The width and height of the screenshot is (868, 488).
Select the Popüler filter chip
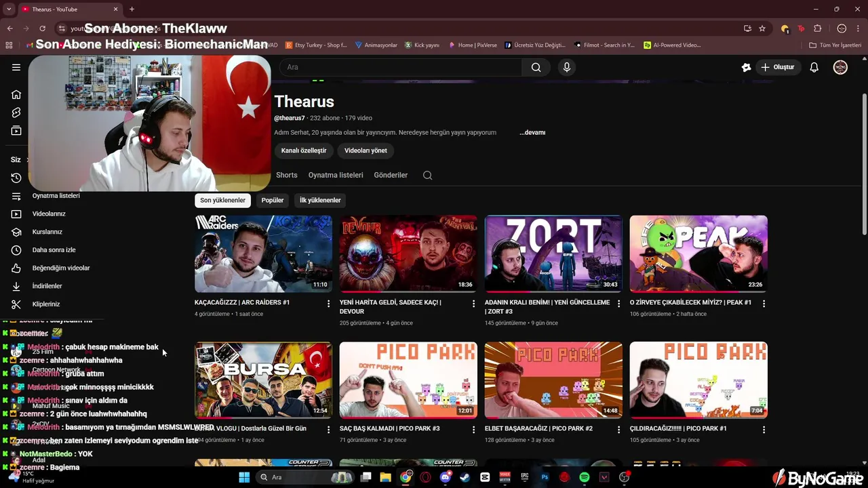(x=273, y=200)
